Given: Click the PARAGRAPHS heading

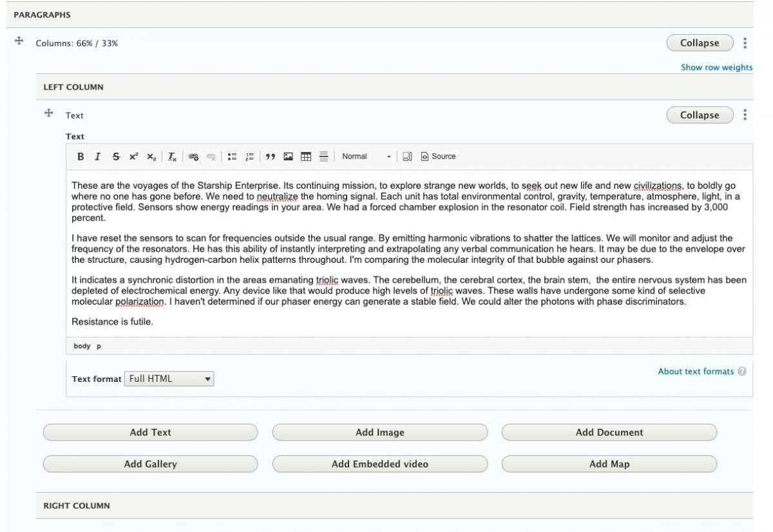Looking at the screenshot, I should pyautogui.click(x=42, y=14).
